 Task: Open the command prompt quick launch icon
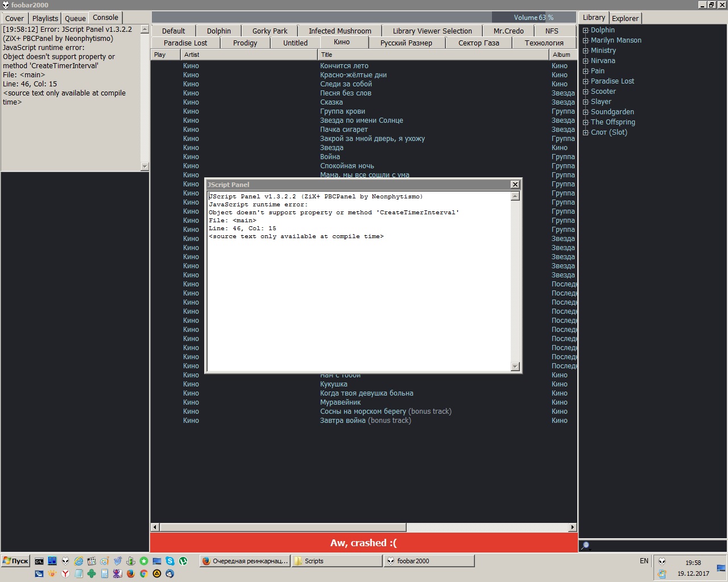coord(39,561)
